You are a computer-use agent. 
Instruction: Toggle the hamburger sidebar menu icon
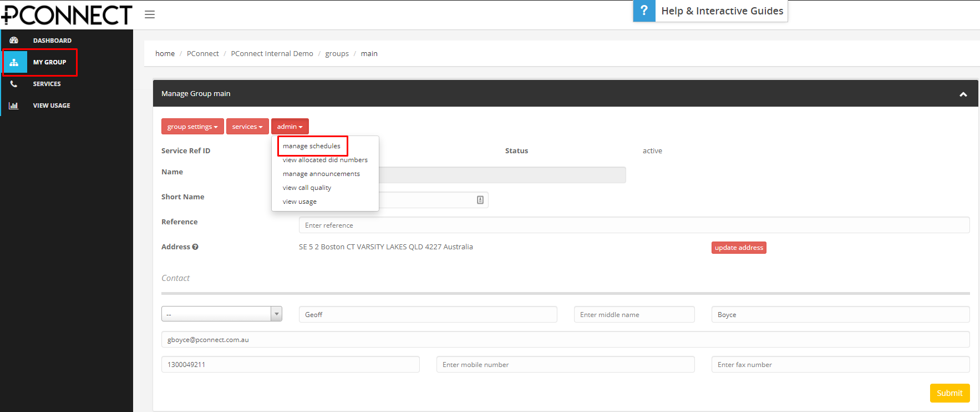[x=150, y=14]
